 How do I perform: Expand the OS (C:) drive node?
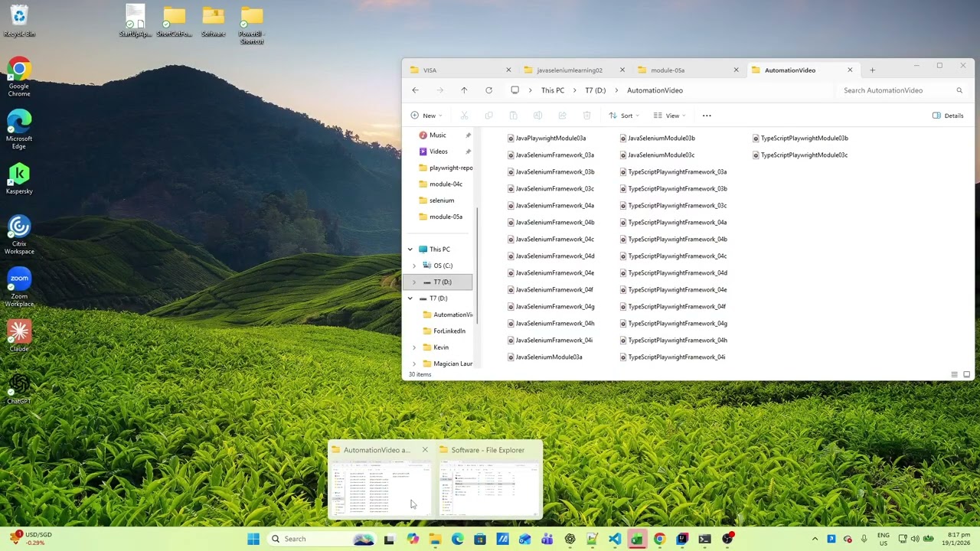pyautogui.click(x=414, y=266)
